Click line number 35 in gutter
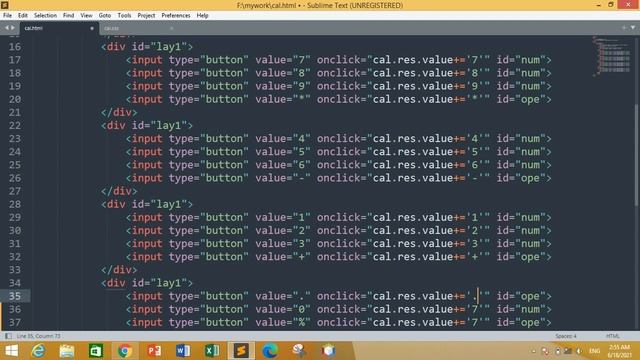640x360 pixels. [x=15, y=296]
